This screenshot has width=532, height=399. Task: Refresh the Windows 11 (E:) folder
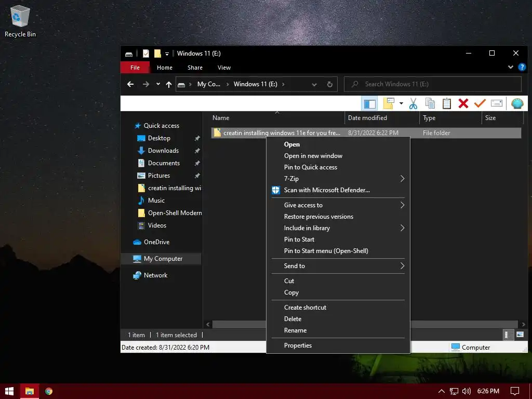329,85
